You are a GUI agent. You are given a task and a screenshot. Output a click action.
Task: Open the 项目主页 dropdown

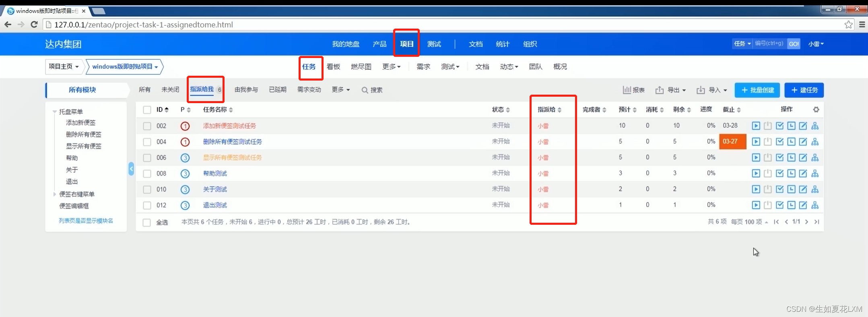(x=64, y=66)
